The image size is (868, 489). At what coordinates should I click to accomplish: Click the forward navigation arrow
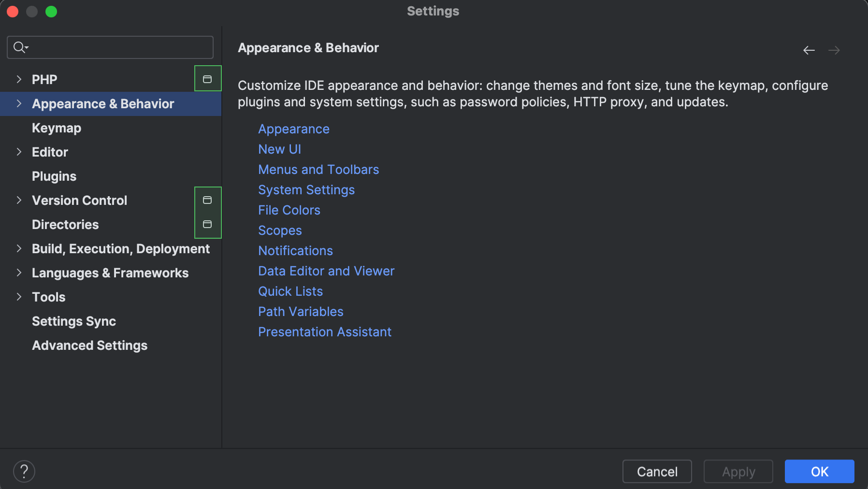pyautogui.click(x=834, y=50)
